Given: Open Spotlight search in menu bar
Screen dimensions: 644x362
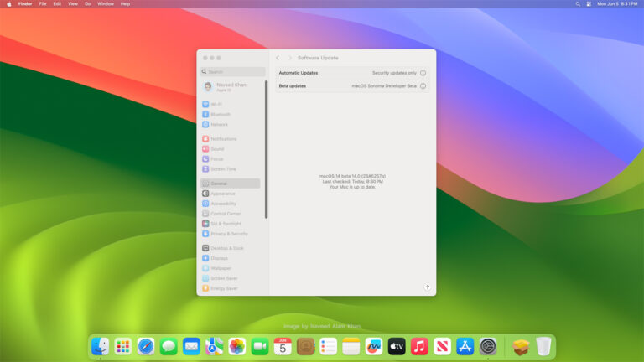Looking at the screenshot, I should [578, 3].
